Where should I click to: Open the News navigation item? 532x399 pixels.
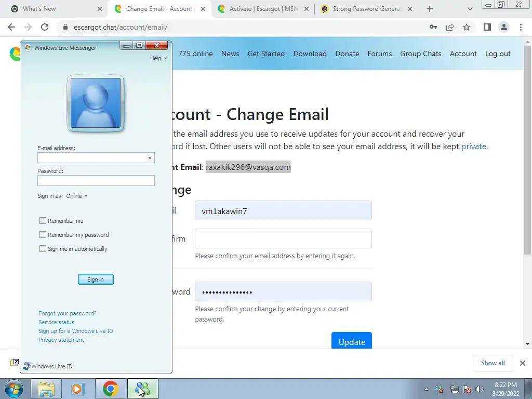[230, 54]
